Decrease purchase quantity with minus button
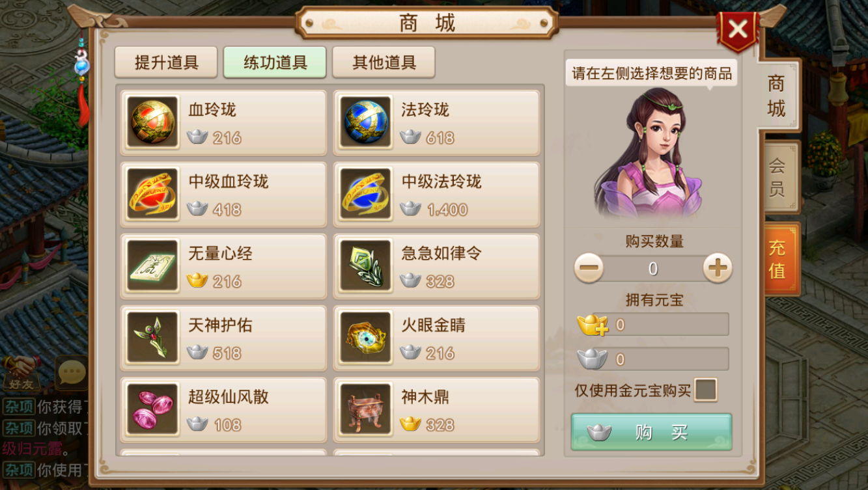This screenshot has height=490, width=868. (x=589, y=268)
